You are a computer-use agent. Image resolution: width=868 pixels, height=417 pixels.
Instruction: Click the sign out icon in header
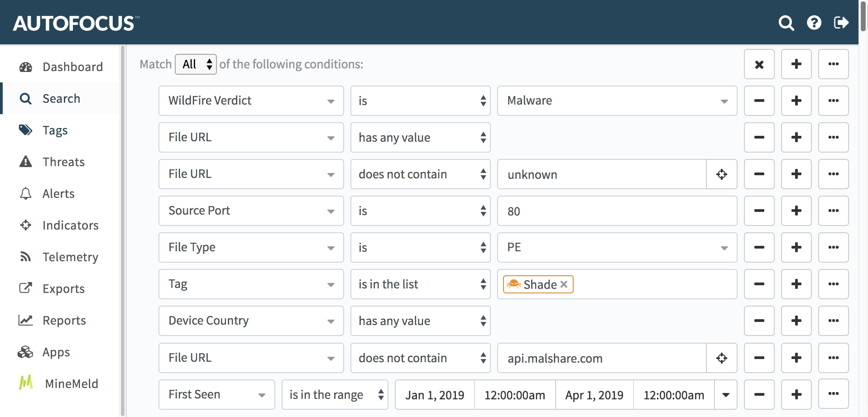pos(841,23)
